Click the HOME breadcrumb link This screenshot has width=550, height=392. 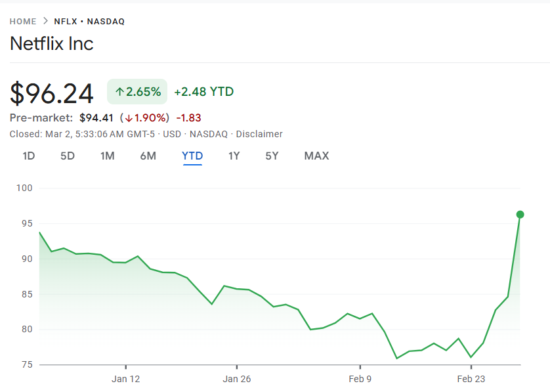coord(22,21)
